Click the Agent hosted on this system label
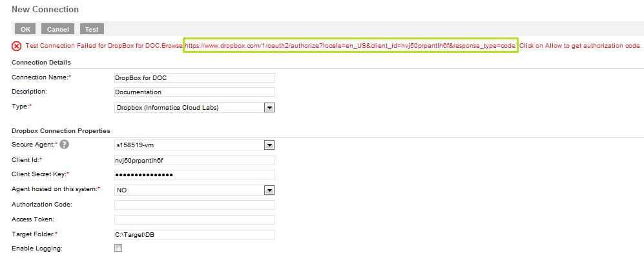Screen dimensions: 644x264 point(55,189)
